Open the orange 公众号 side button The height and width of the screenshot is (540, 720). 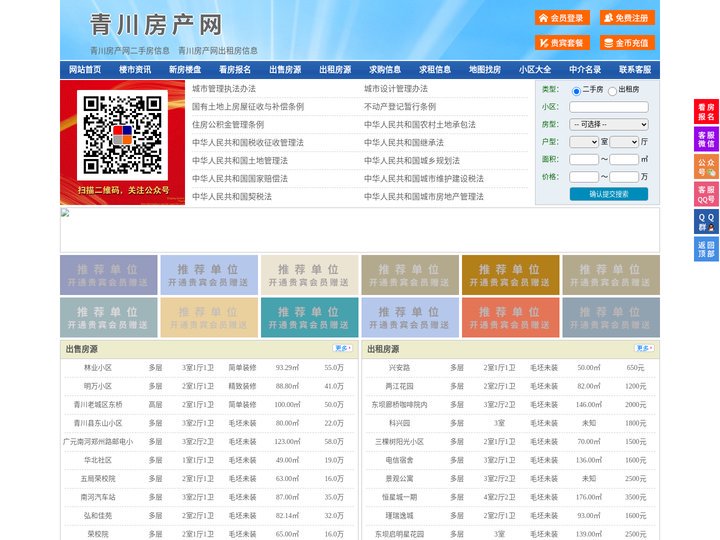[x=706, y=167]
